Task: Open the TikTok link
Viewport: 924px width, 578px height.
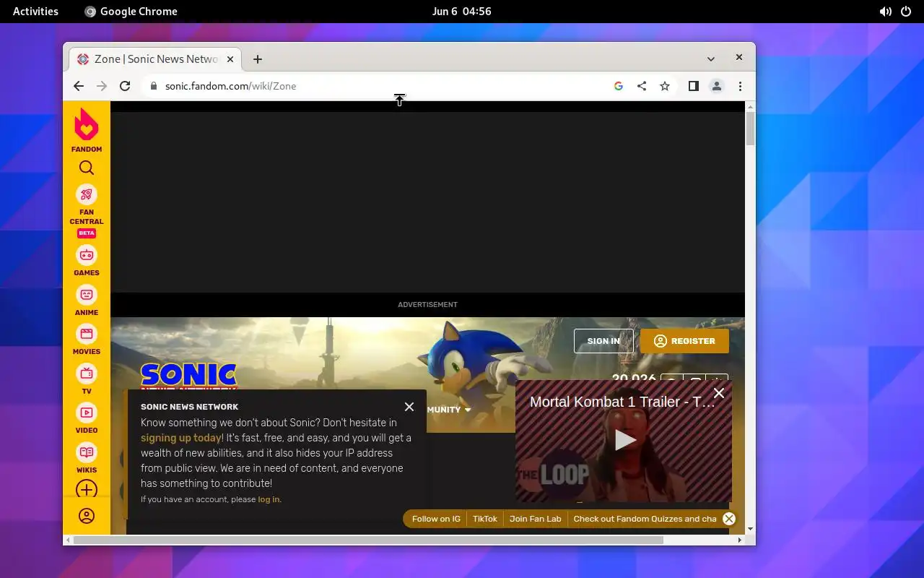Action: [485, 519]
